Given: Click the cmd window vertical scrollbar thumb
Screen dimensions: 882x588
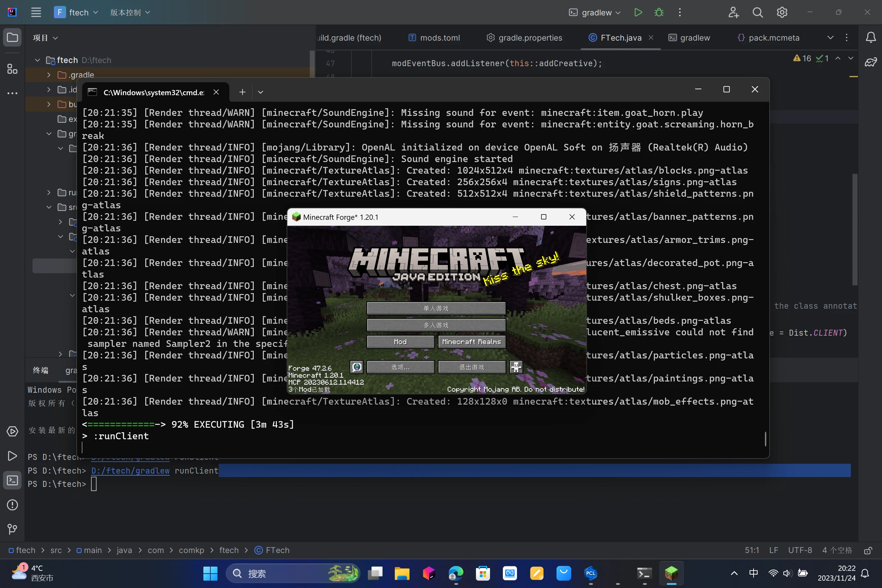Looking at the screenshot, I should coord(765,439).
